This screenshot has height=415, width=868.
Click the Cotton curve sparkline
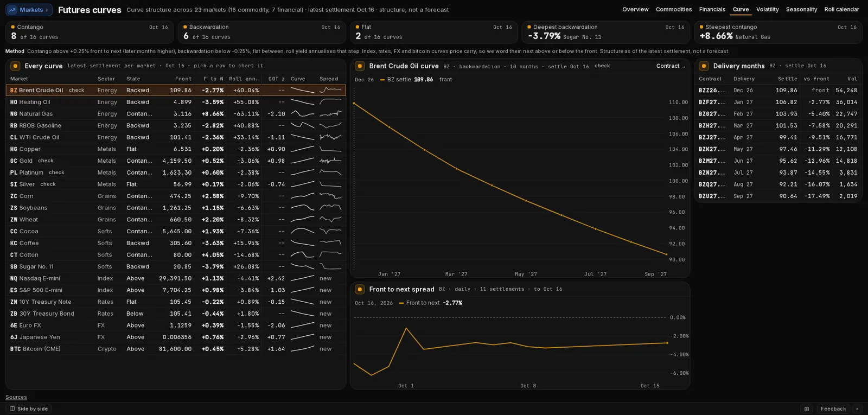click(x=302, y=255)
